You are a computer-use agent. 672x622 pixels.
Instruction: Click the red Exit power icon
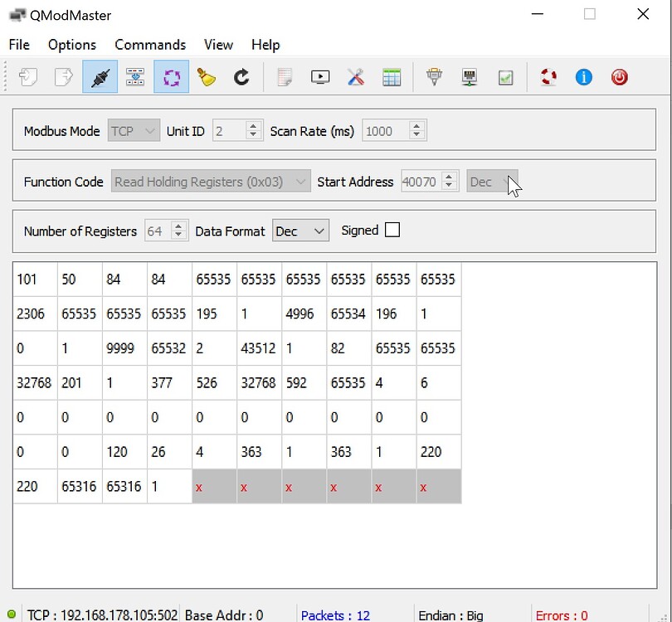tap(620, 77)
